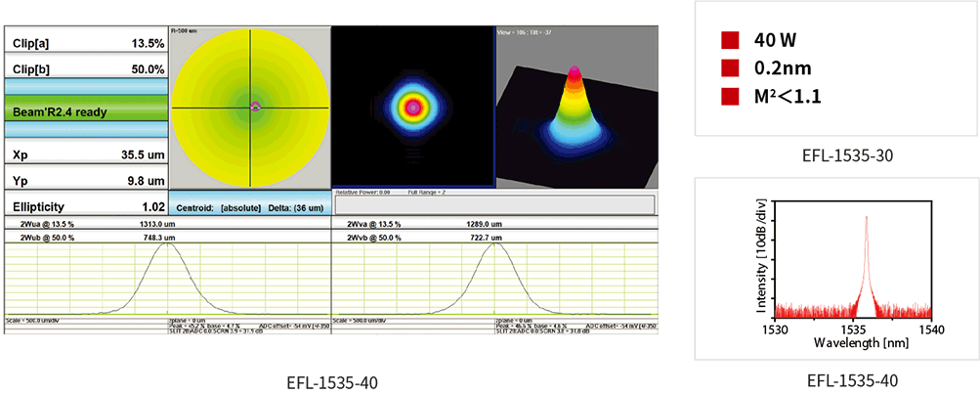Select the Clip[b] 50.0% field
Viewport: 980px width, 394px height.
tap(86, 69)
